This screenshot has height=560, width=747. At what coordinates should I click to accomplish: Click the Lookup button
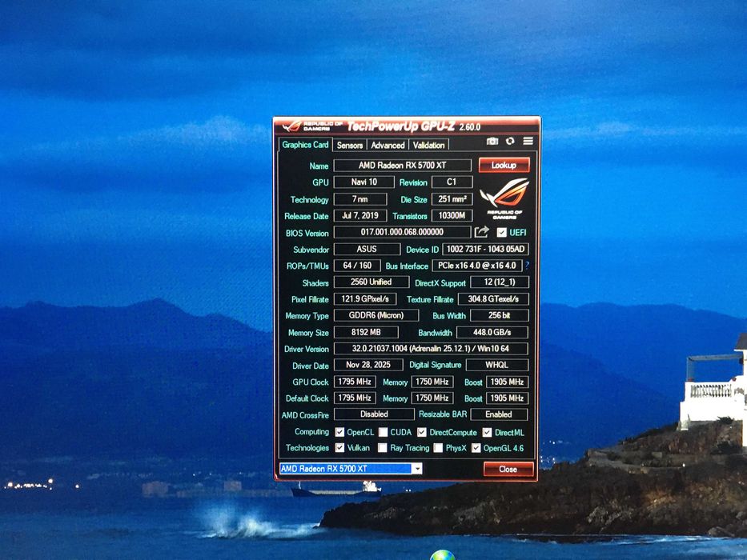(504, 165)
